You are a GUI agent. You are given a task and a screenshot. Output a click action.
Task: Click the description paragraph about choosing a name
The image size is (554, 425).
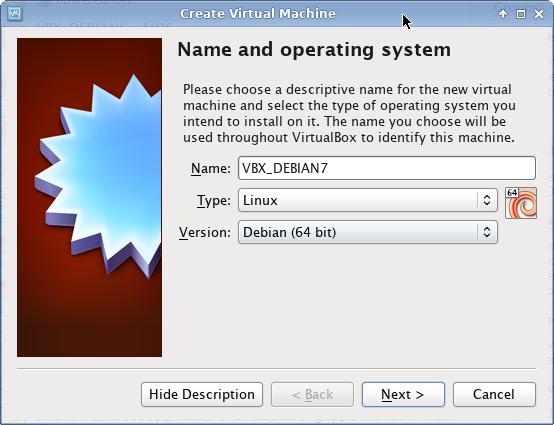349,113
